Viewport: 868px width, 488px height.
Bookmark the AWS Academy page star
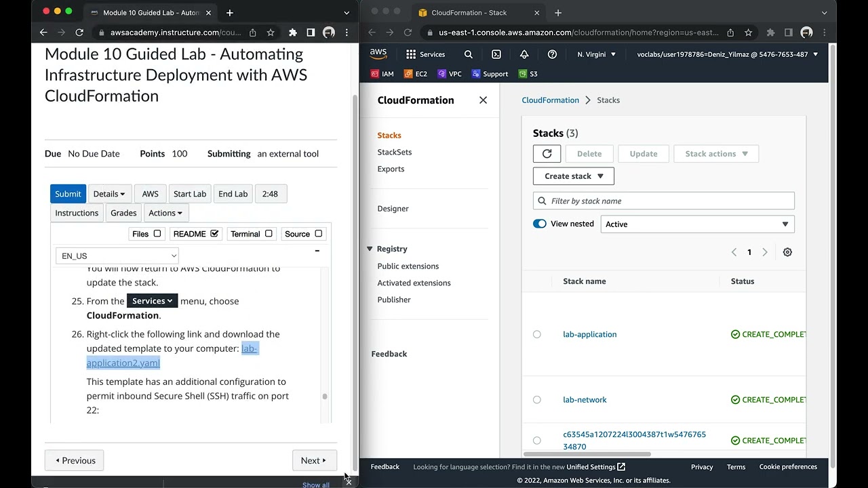click(271, 33)
